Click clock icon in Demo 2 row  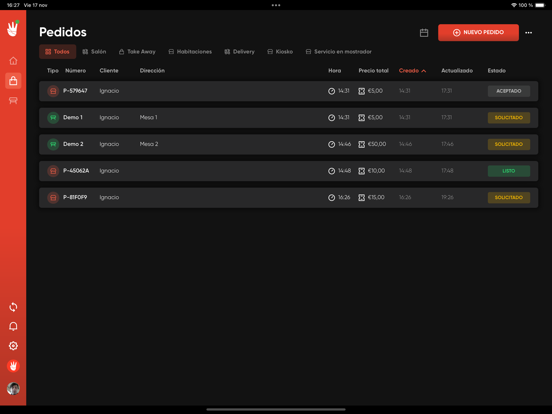coord(331,144)
